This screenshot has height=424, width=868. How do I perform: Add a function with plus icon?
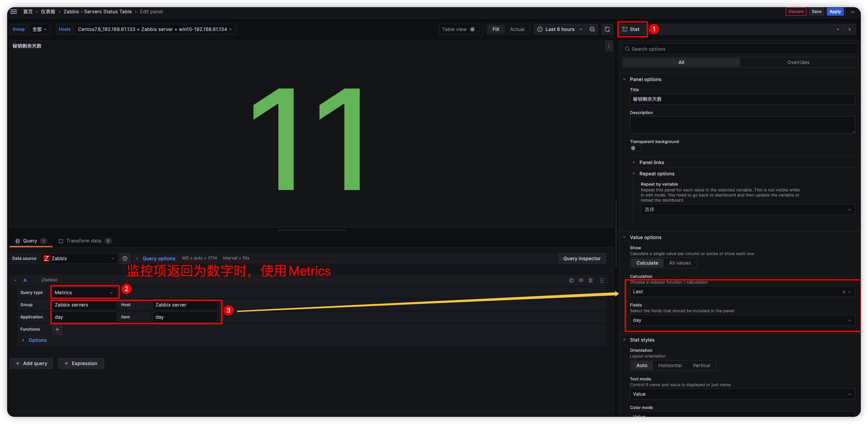click(x=57, y=329)
